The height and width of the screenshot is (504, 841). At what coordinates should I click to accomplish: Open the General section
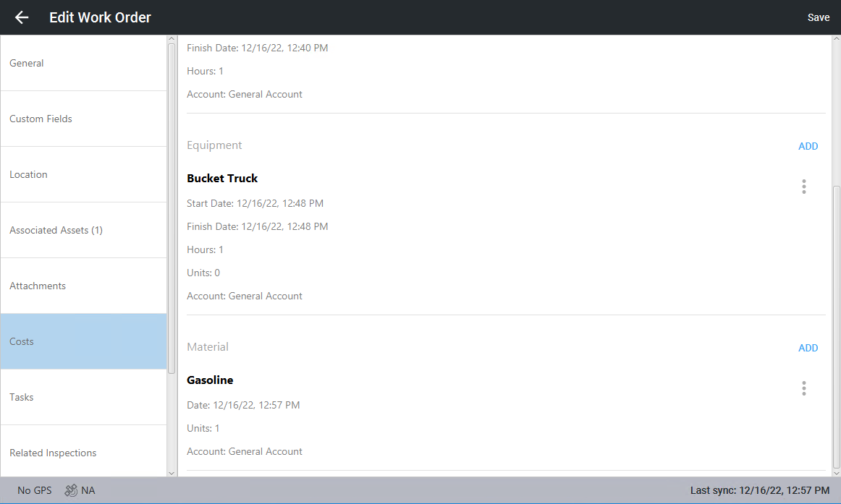83,63
